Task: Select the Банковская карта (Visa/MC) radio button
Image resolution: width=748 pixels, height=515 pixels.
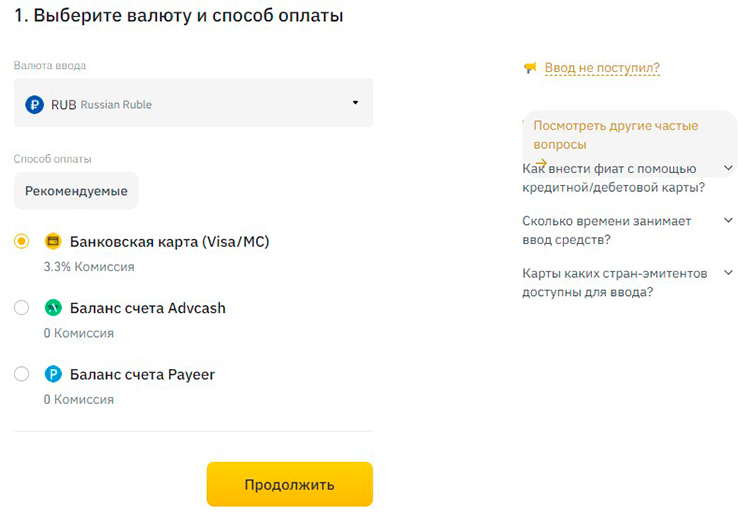Action: pyautogui.click(x=22, y=241)
